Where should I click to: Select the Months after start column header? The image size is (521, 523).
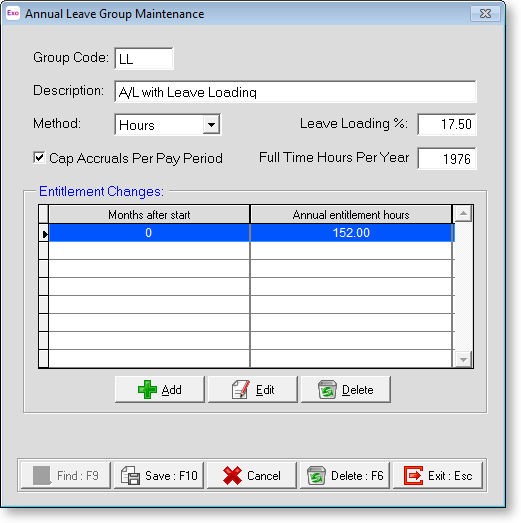149,214
